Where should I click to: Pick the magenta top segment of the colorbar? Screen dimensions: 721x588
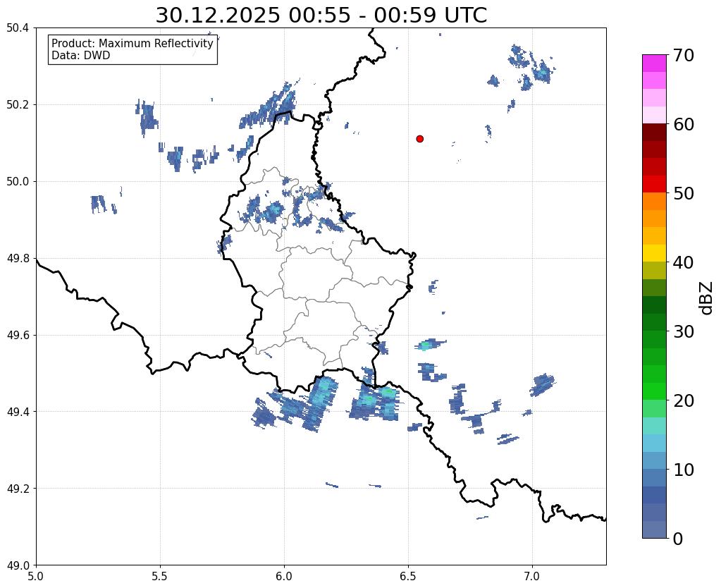(x=654, y=63)
